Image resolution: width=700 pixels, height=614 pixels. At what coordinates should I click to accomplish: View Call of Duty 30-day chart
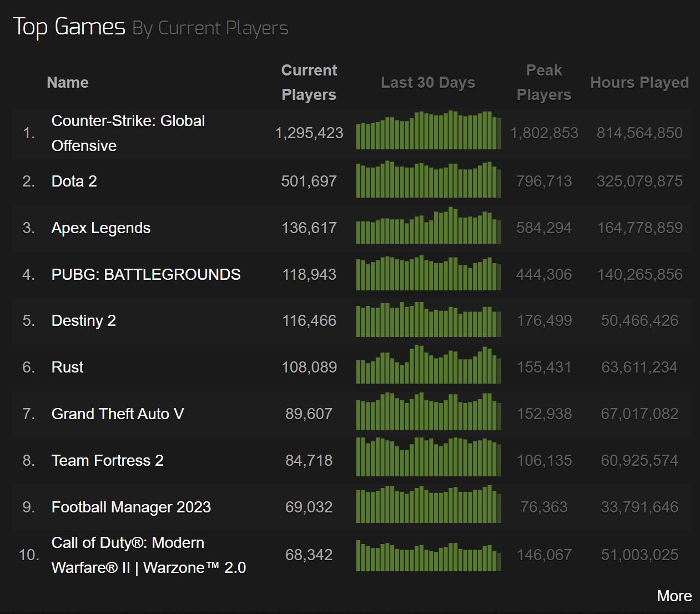[x=429, y=555]
